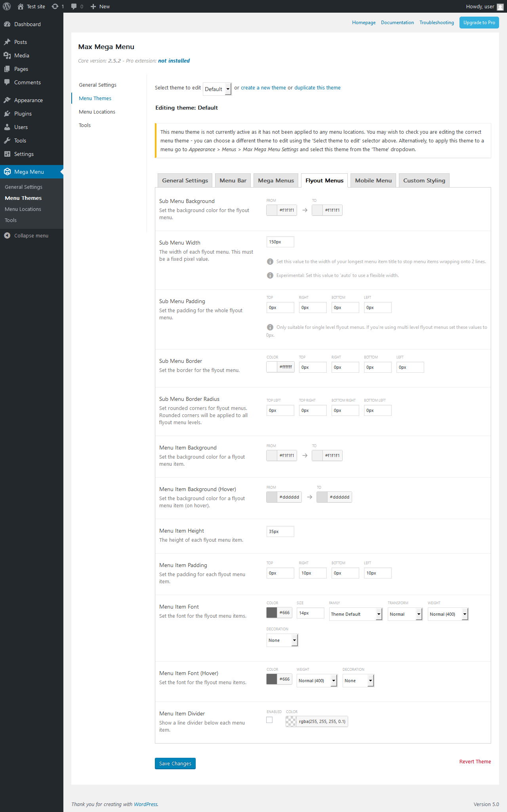The height and width of the screenshot is (812, 507).
Task: Switch to the Custom Styling tab
Action: coord(424,180)
